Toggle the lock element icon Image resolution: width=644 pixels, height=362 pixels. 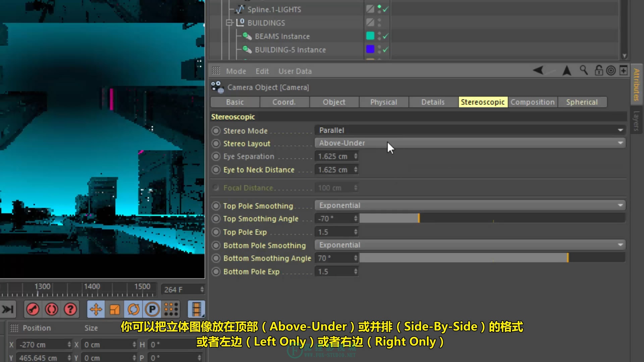pyautogui.click(x=599, y=70)
